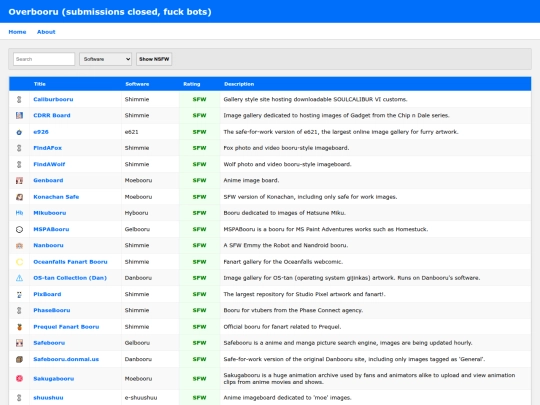Image resolution: width=540 pixels, height=405 pixels.
Task: Open the Genboard link
Action: click(48, 180)
